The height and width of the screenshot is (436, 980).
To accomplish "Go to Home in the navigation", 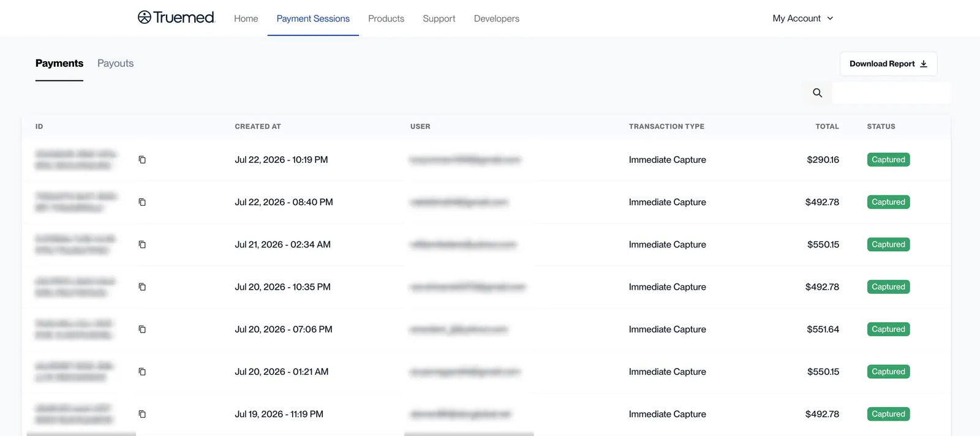I will (x=246, y=18).
